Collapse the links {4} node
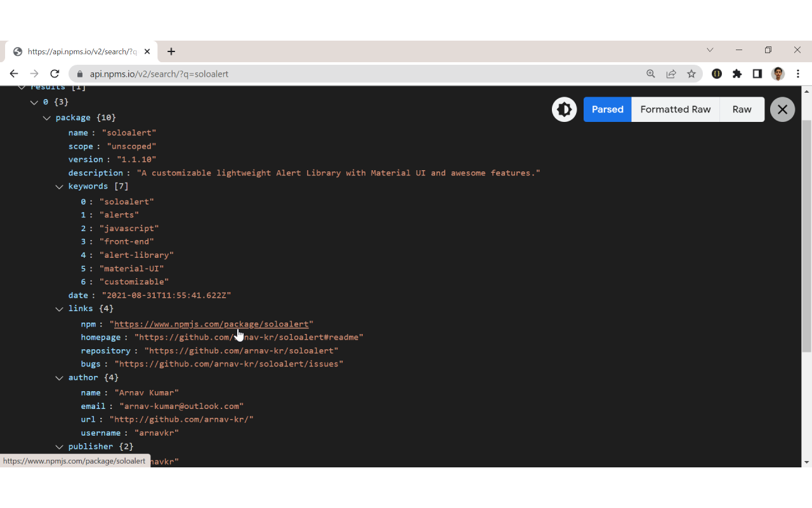The height and width of the screenshot is (508, 812). tap(60, 309)
